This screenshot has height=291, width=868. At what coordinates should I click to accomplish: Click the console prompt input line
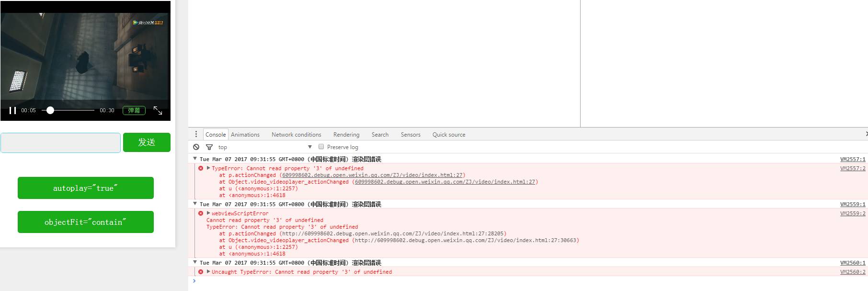pyautogui.click(x=527, y=281)
